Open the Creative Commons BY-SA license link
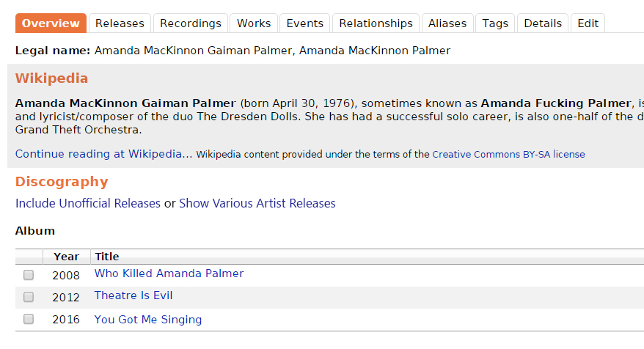Screen dimensions: 644x349 [508, 155]
